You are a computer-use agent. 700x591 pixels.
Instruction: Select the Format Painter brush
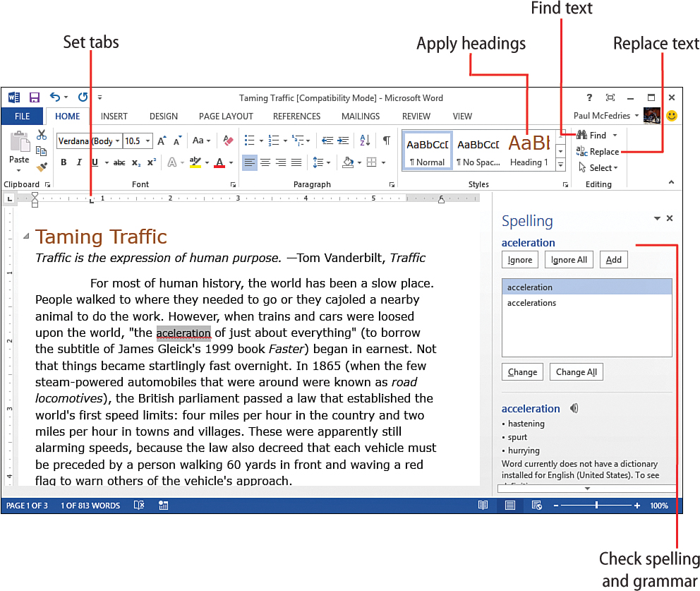(42, 167)
